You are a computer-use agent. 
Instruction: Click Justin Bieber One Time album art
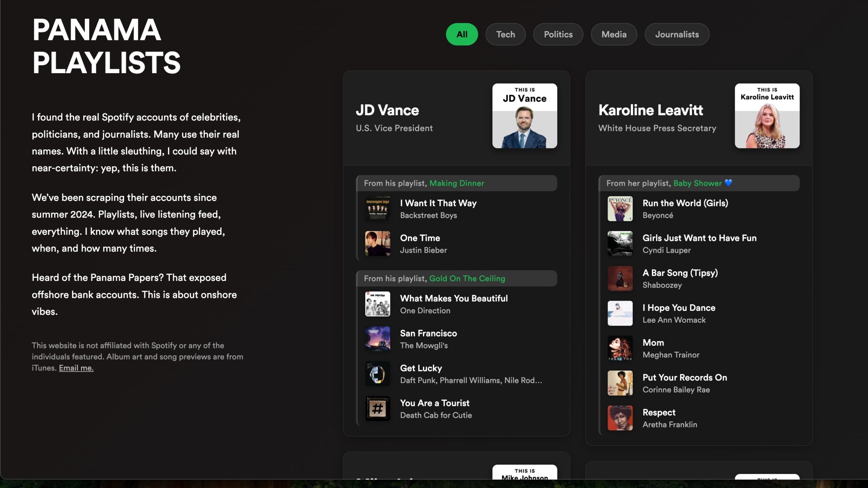(377, 244)
